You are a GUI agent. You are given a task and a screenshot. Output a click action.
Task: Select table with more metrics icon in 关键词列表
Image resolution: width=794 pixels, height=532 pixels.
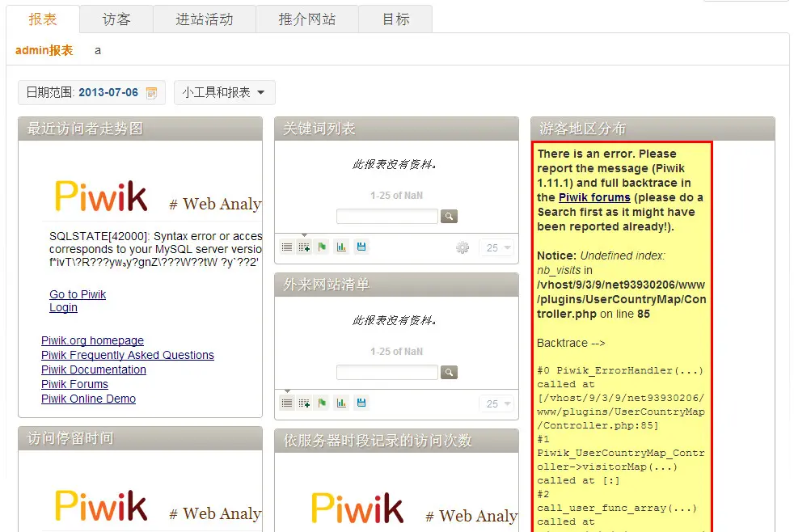(x=304, y=247)
